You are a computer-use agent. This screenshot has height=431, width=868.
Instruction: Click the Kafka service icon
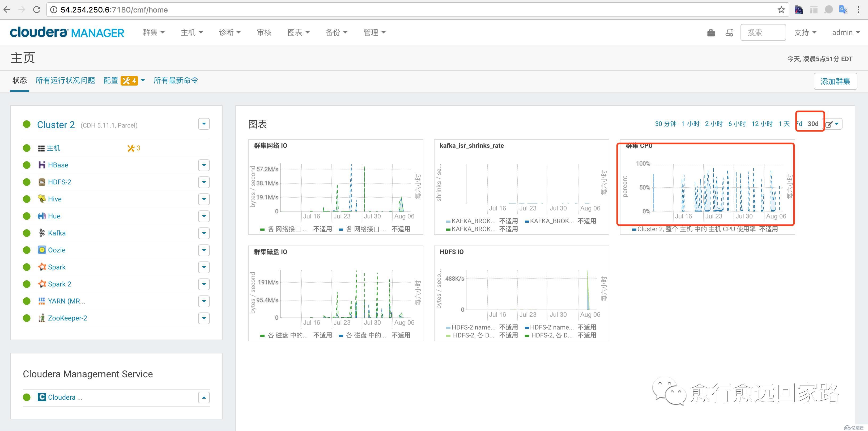tap(42, 233)
